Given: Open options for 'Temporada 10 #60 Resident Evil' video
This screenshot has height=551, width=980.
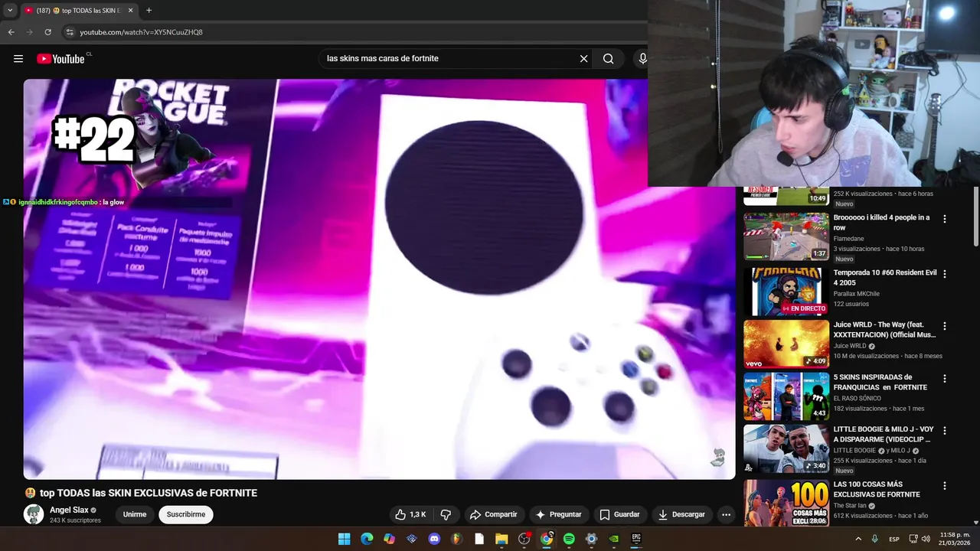Looking at the screenshot, I should pyautogui.click(x=944, y=274).
